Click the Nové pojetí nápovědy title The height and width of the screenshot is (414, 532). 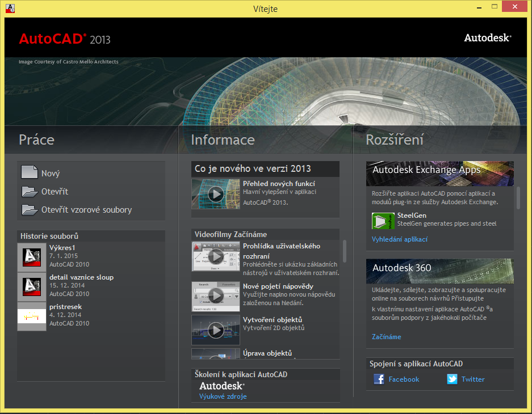278,286
